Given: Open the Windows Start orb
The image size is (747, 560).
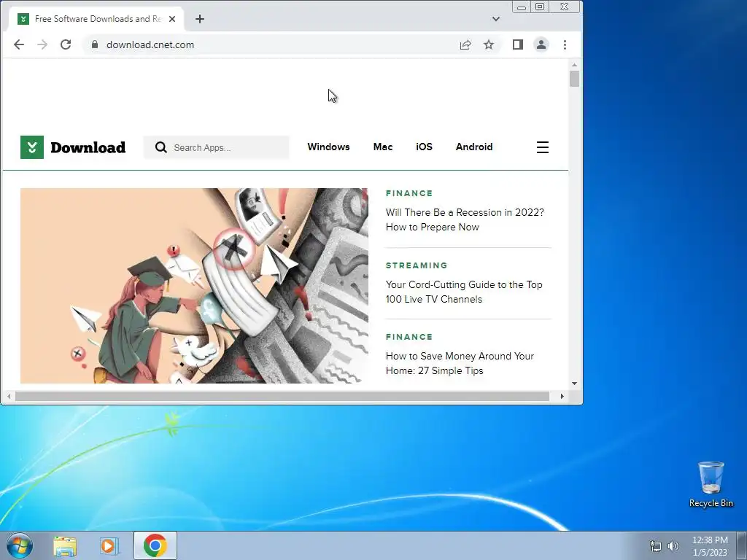Looking at the screenshot, I should 20,545.
